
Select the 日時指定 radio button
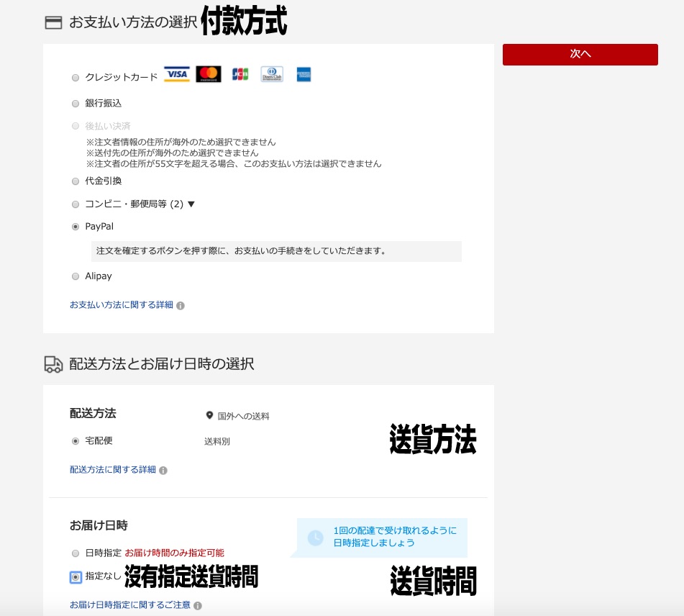click(76, 553)
